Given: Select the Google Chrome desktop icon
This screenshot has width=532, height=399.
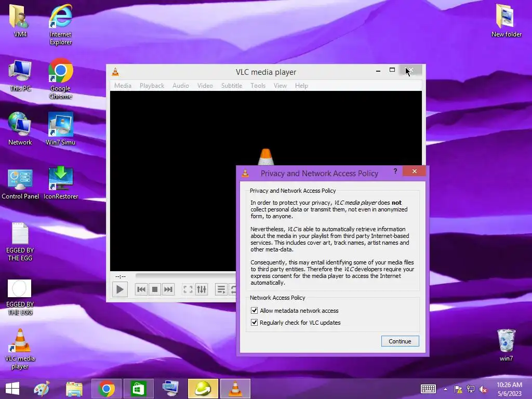Looking at the screenshot, I should pos(61,79).
